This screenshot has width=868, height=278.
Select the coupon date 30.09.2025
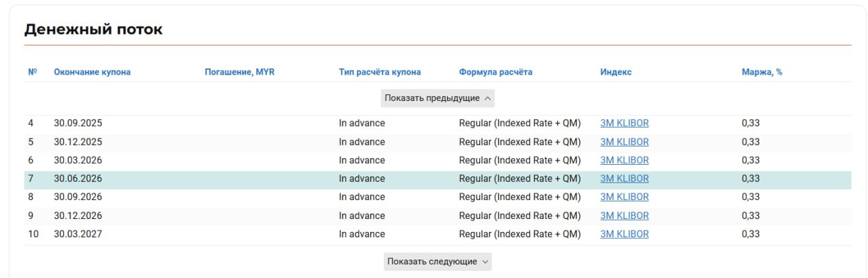tap(78, 123)
